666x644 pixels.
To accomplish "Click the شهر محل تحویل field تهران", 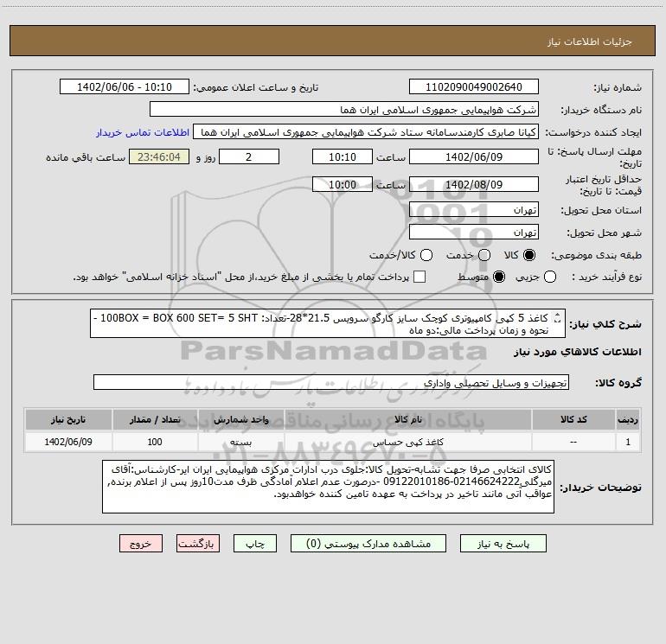I will click(474, 233).
